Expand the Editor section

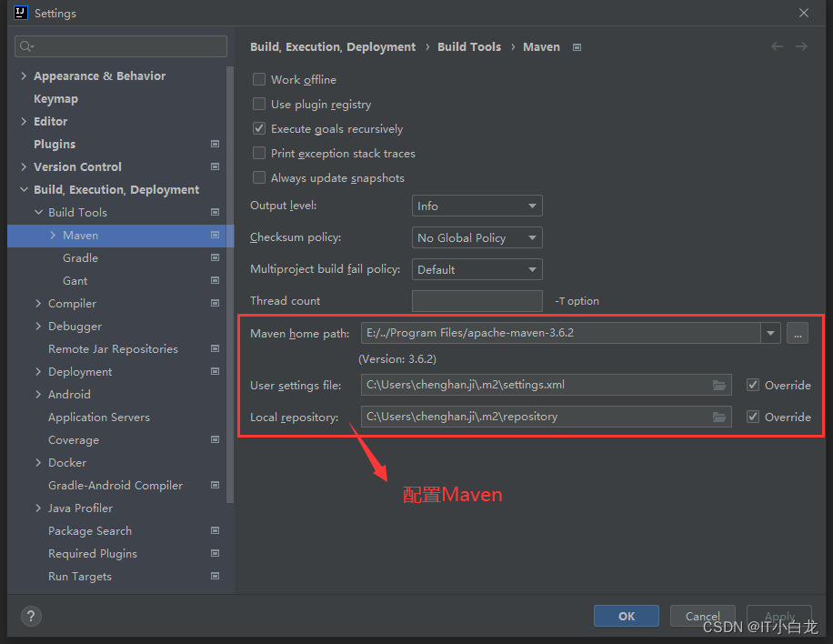[24, 122]
